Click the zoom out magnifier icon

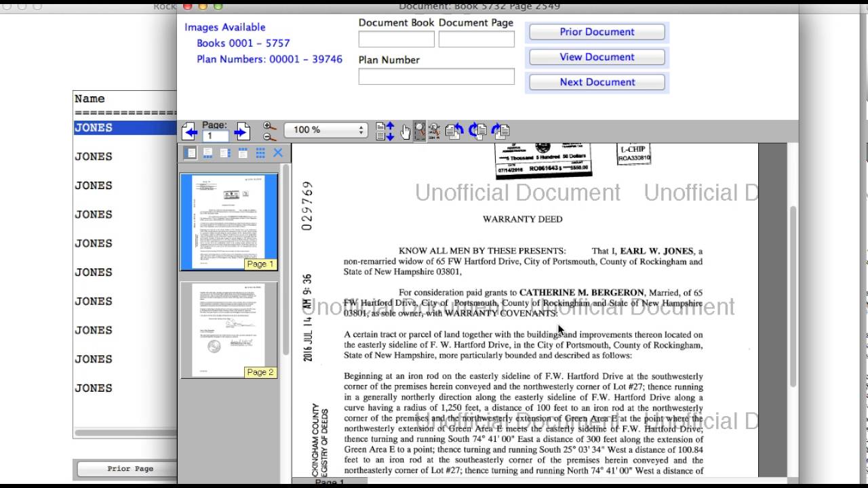[x=269, y=136]
